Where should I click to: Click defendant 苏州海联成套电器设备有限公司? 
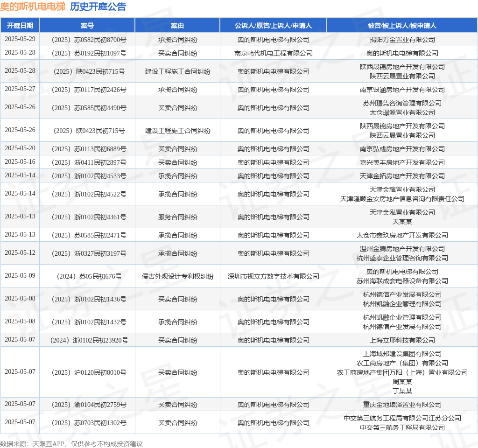click(x=402, y=281)
